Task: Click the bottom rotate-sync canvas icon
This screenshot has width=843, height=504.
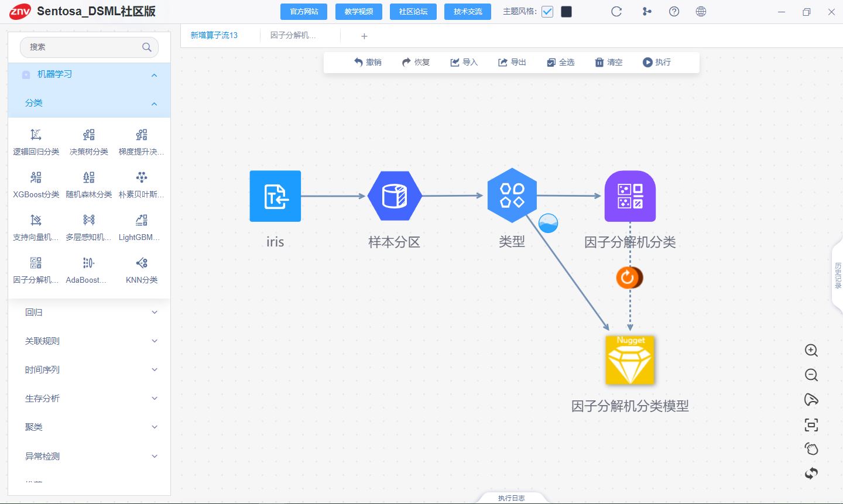Action: pyautogui.click(x=811, y=474)
